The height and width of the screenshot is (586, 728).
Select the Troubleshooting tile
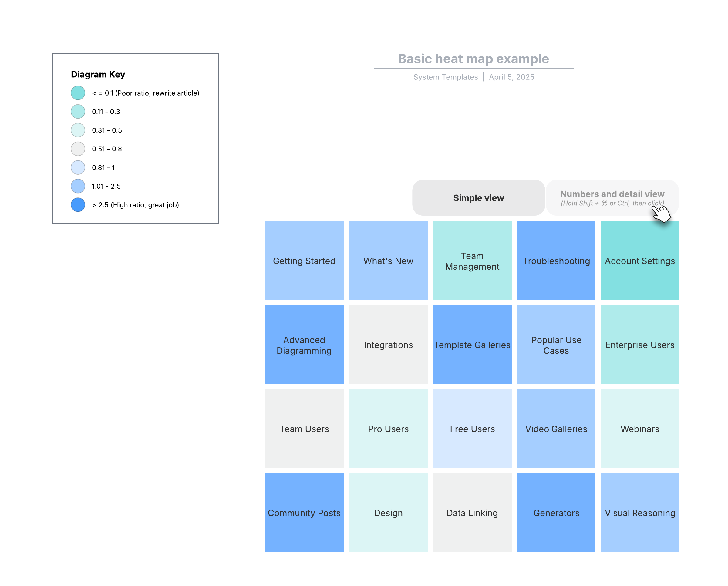[556, 261]
